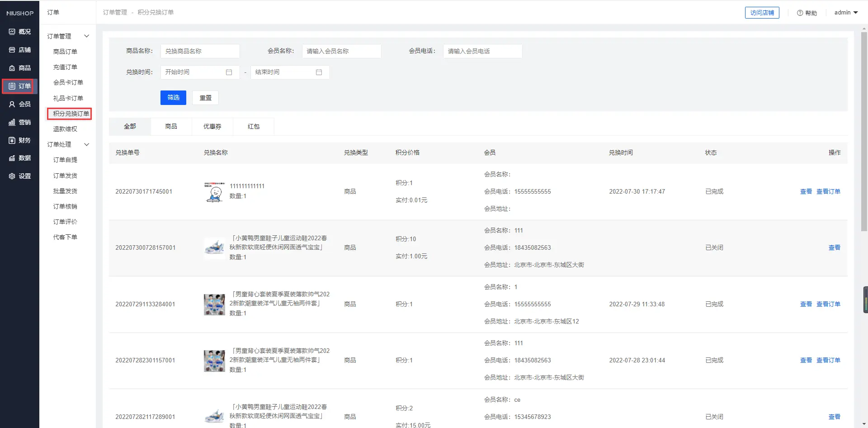Open the 财务 finance icon
The image size is (868, 428).
12,140
